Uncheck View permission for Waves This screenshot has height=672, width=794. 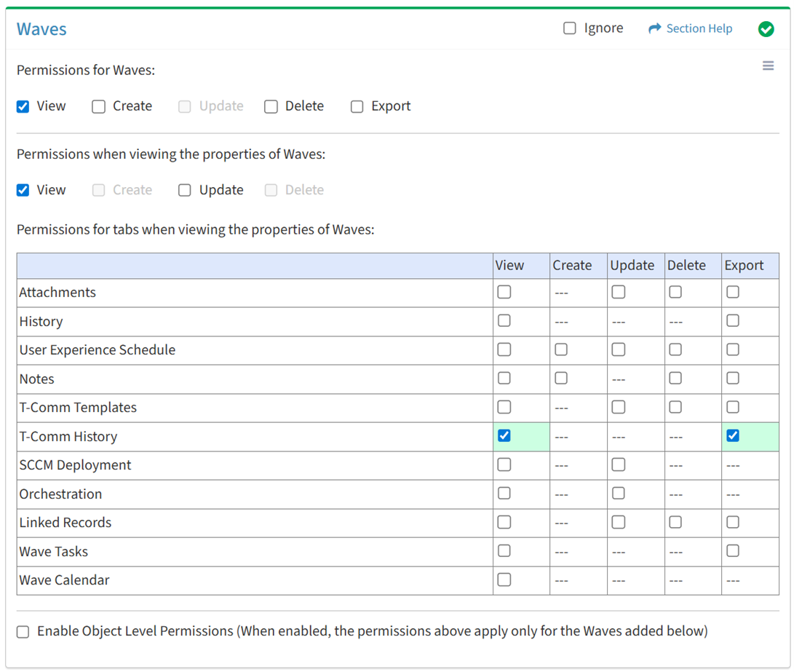pos(23,106)
